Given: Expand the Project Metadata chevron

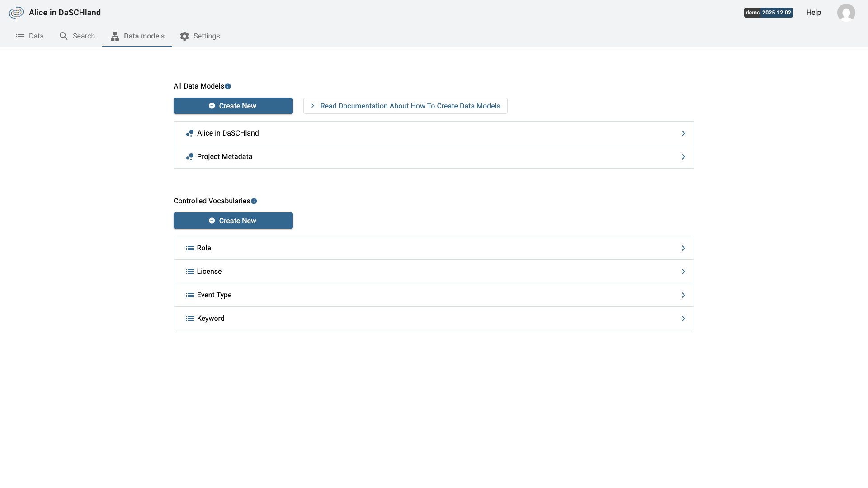Looking at the screenshot, I should point(683,157).
